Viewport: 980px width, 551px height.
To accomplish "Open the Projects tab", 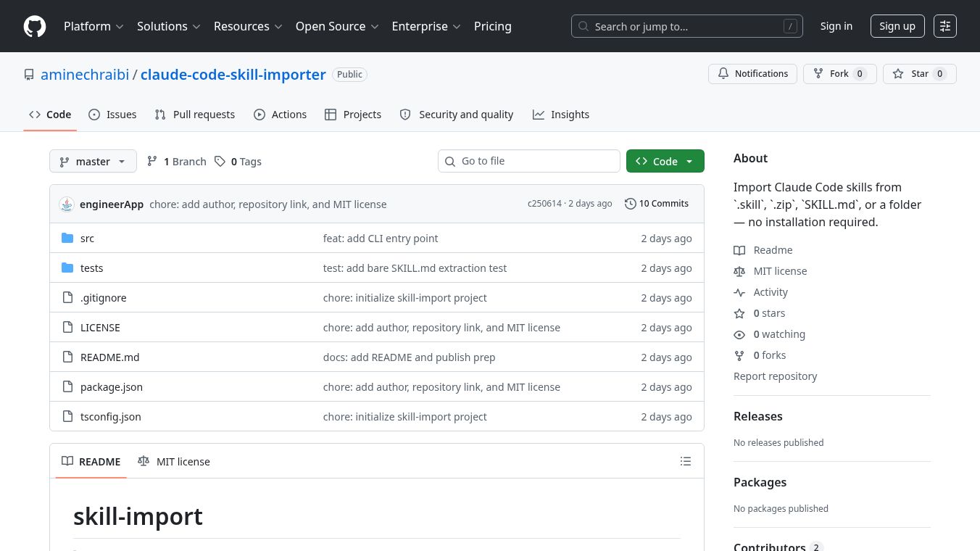I will coord(353,115).
